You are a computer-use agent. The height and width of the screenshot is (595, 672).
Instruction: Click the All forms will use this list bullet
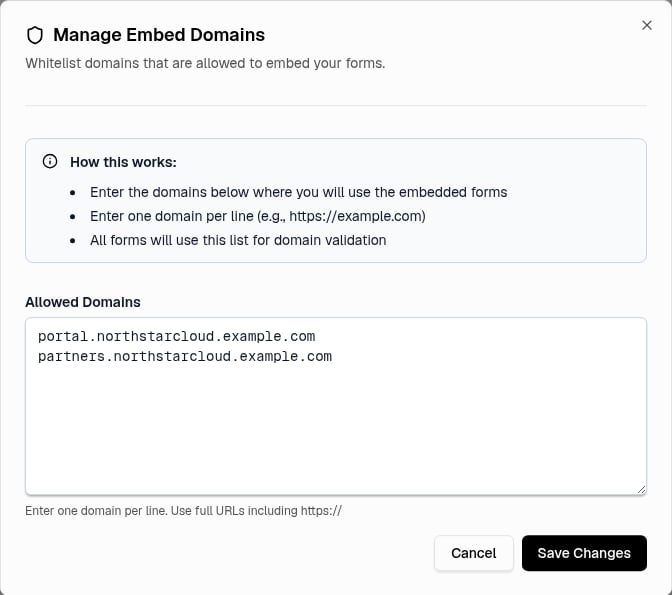238,240
